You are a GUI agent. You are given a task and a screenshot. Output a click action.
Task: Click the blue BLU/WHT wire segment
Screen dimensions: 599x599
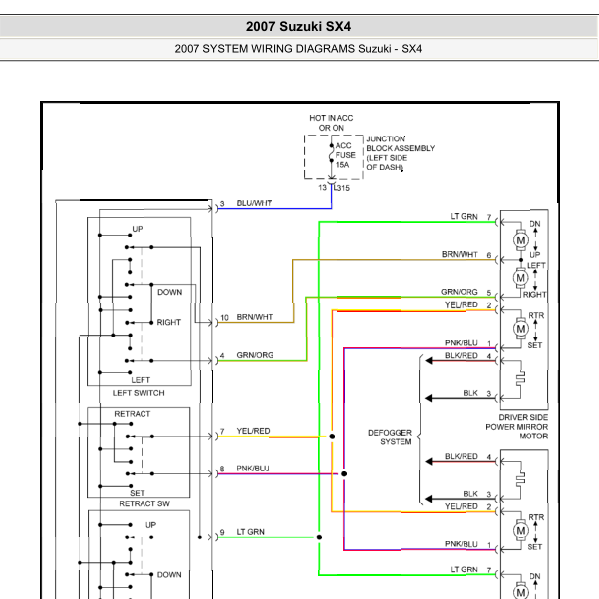(274, 209)
